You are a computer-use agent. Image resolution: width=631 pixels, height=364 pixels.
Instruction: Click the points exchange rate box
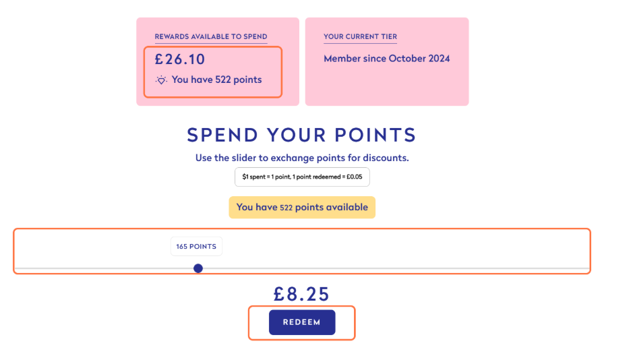click(301, 177)
